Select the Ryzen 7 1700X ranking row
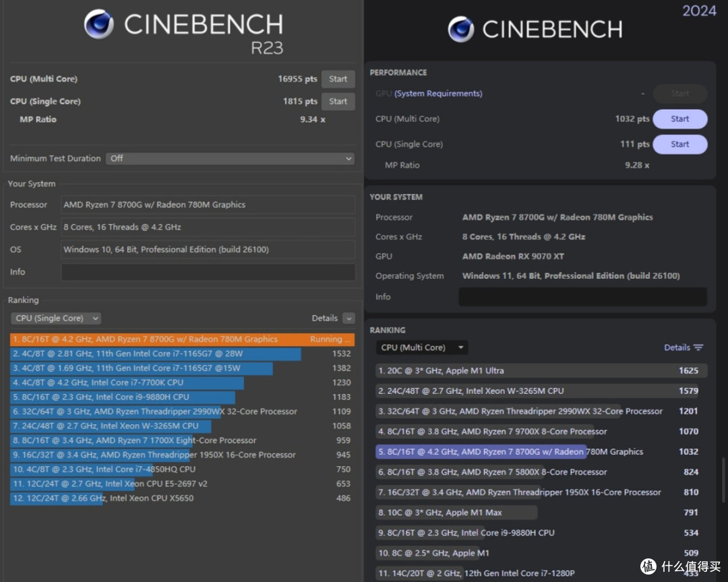728x582 pixels. (x=182, y=441)
